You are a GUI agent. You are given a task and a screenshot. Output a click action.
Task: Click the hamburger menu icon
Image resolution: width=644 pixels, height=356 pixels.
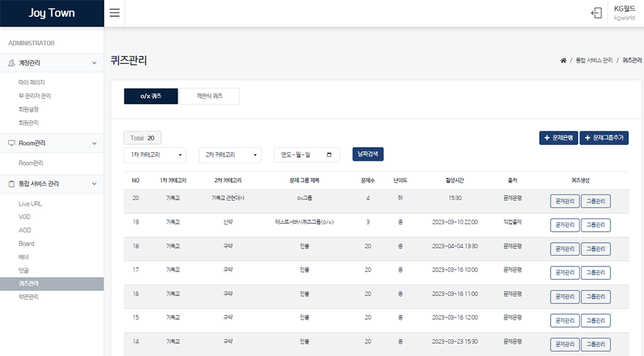point(115,14)
